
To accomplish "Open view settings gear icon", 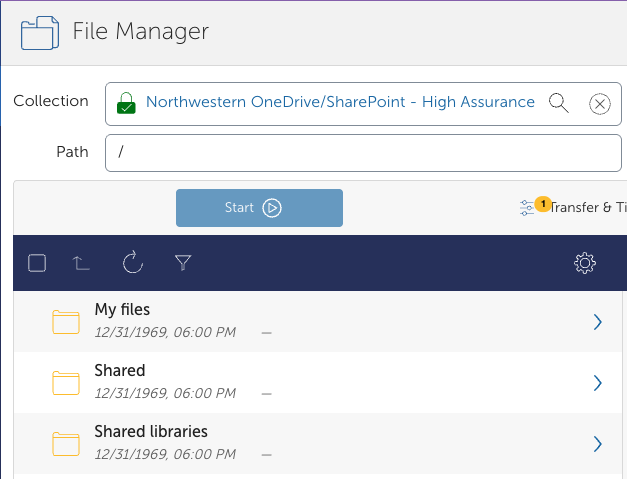I will [585, 263].
